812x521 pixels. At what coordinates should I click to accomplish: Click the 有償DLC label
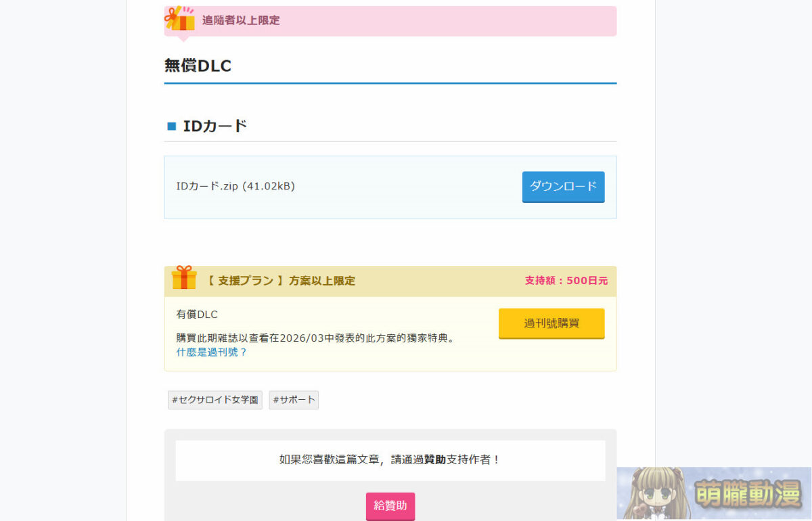(x=197, y=315)
